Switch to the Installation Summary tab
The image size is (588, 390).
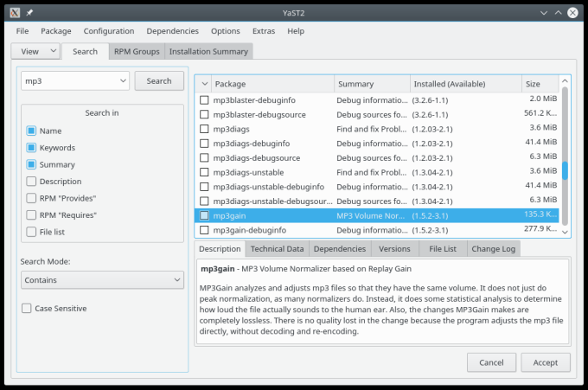click(208, 51)
